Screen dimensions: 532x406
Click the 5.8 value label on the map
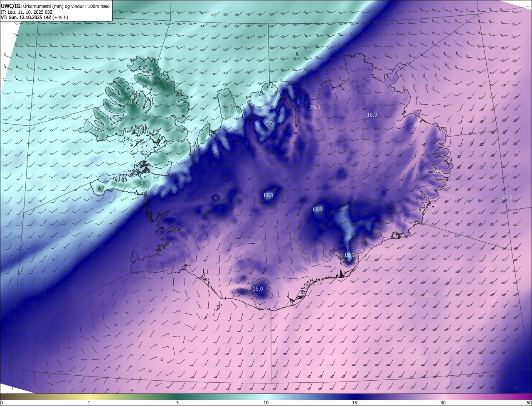point(144,183)
